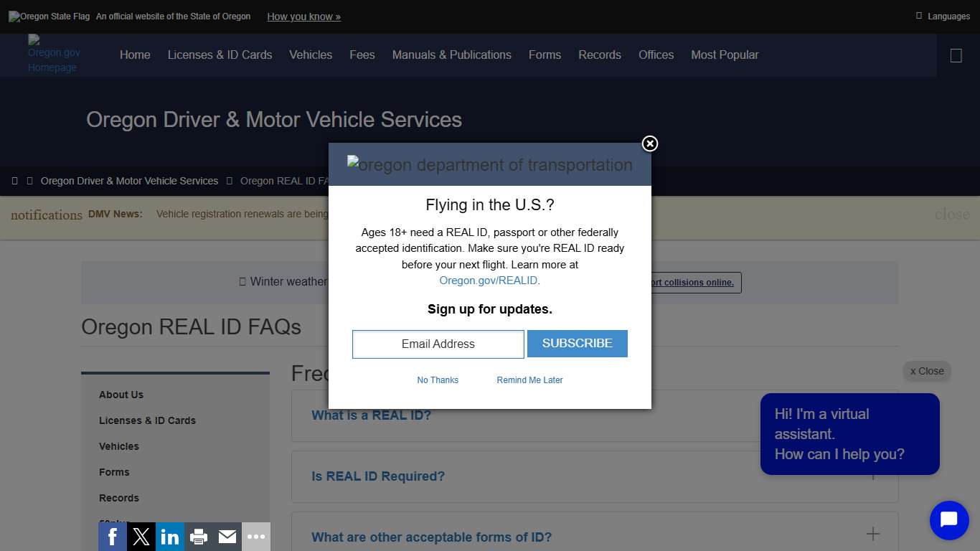Image resolution: width=980 pixels, height=551 pixels.
Task: Expand 'What are other acceptable forms of ID?'
Action: click(x=431, y=537)
